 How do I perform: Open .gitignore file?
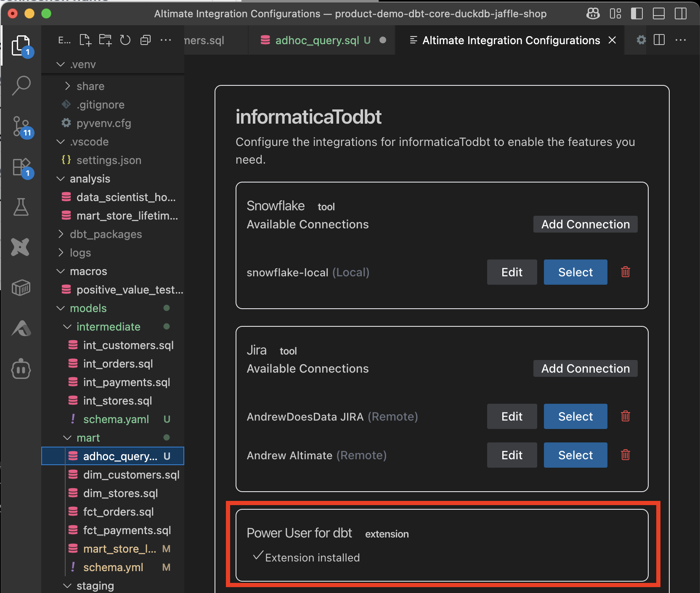pos(113,105)
